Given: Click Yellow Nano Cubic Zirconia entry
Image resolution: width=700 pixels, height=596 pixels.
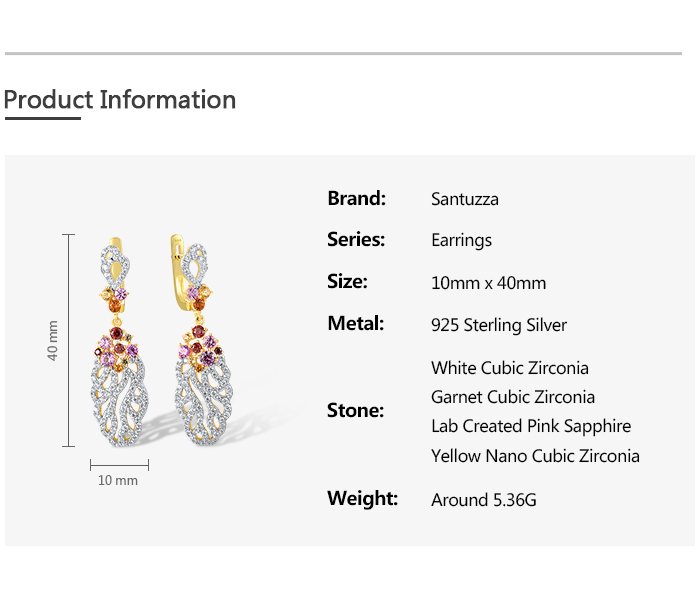Looking at the screenshot, I should 534,456.
